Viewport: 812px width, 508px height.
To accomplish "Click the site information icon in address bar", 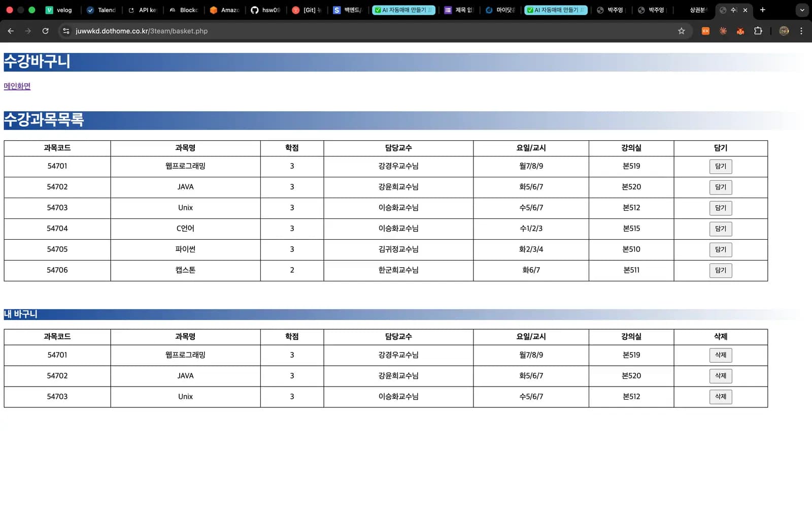I will [66, 31].
